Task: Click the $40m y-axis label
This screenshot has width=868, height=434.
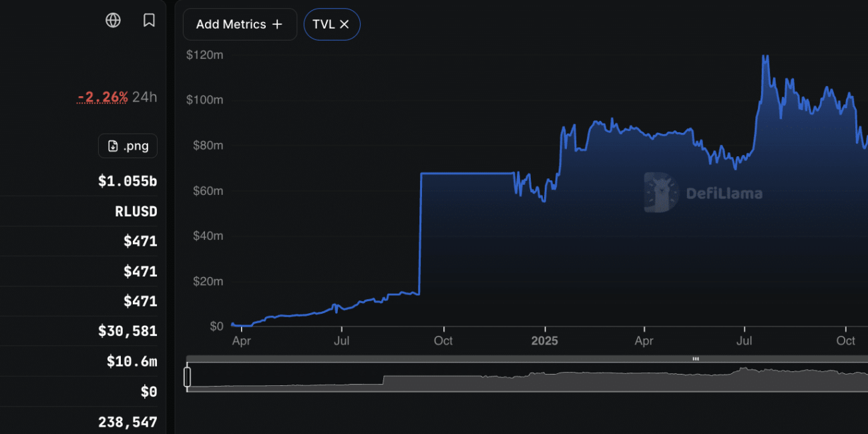Action: (207, 236)
